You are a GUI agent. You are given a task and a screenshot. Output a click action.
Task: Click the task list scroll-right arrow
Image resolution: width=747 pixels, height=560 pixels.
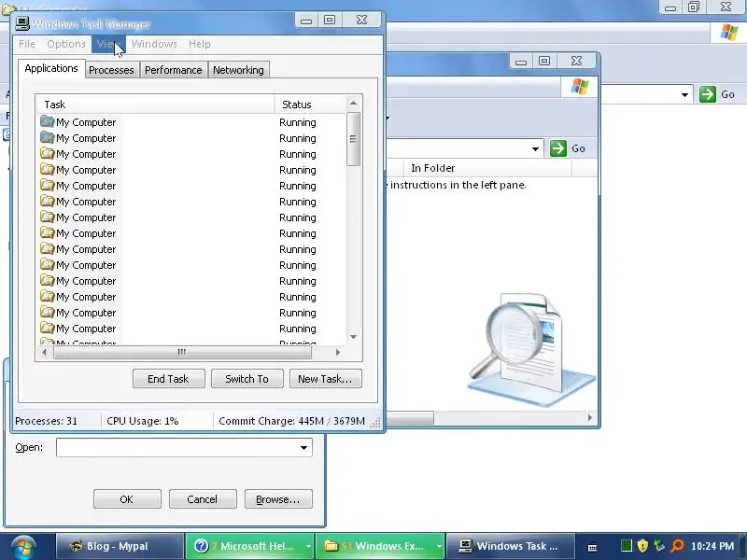[338, 353]
